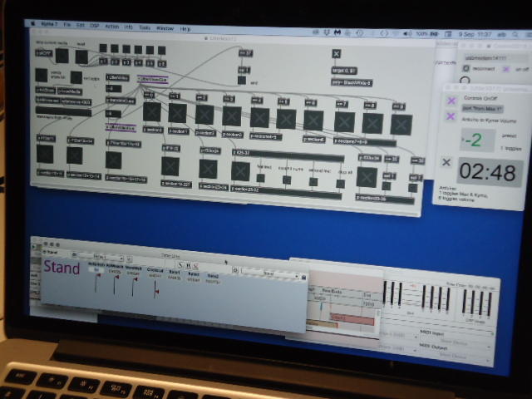
Task: Toggle the large toggle under == 4
Action: (x=259, y=118)
